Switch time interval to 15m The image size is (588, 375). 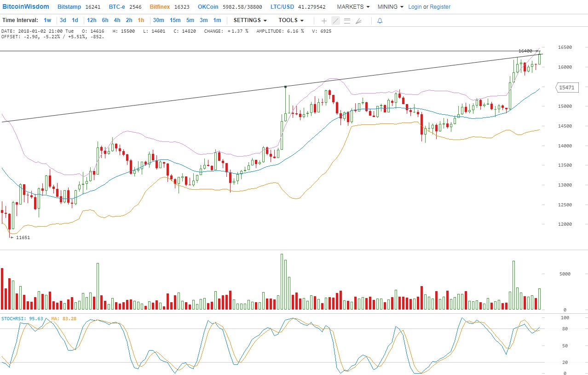point(175,20)
